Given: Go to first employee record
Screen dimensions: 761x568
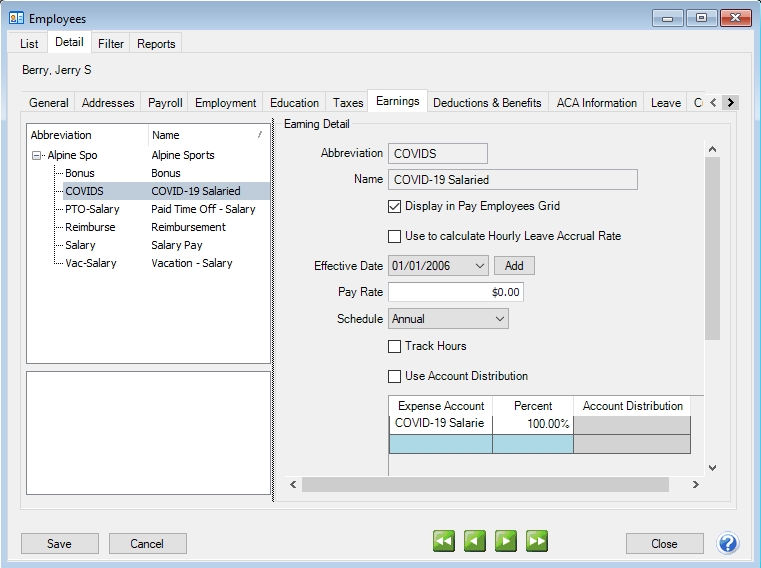Looking at the screenshot, I should (444, 541).
